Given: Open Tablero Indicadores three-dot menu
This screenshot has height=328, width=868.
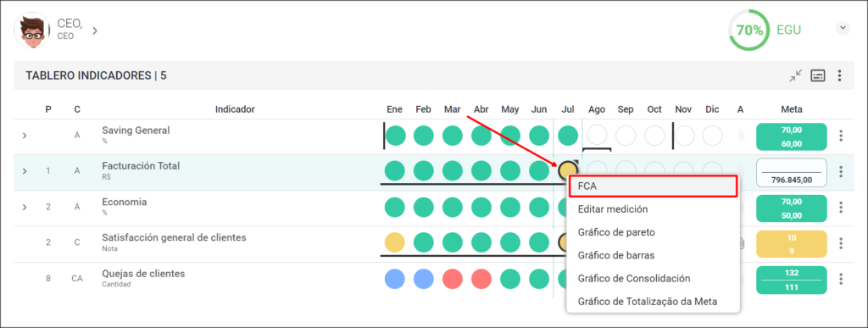Looking at the screenshot, I should 840,75.
